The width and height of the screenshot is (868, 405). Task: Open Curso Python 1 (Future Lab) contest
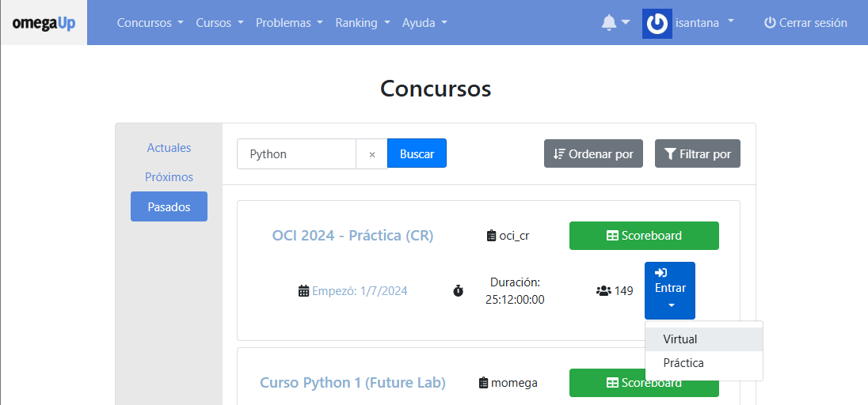pyautogui.click(x=352, y=383)
